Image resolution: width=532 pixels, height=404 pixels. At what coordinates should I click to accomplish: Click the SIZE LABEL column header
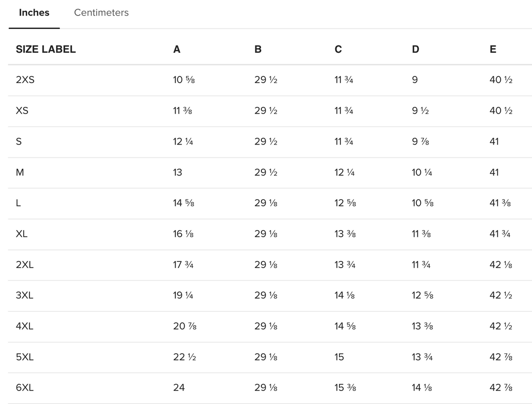coord(46,49)
